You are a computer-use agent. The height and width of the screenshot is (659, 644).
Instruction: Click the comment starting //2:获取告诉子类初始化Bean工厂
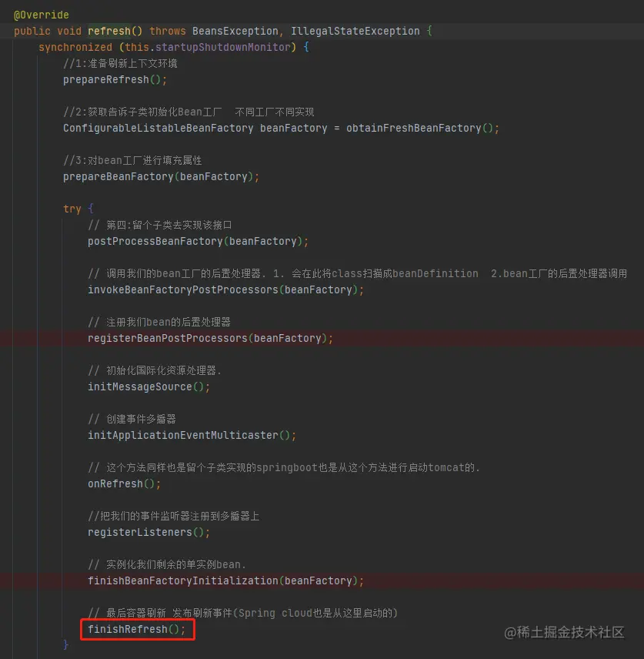click(189, 112)
